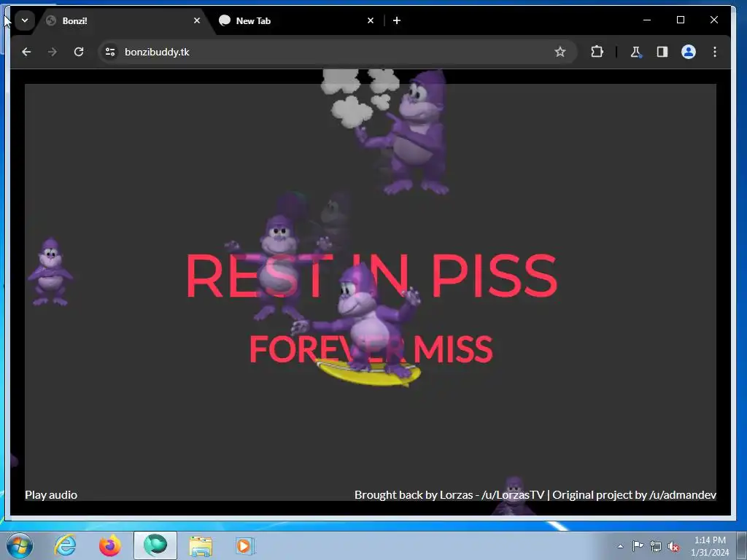Click the muted volume tray icon
The height and width of the screenshot is (560, 747).
[673, 546]
